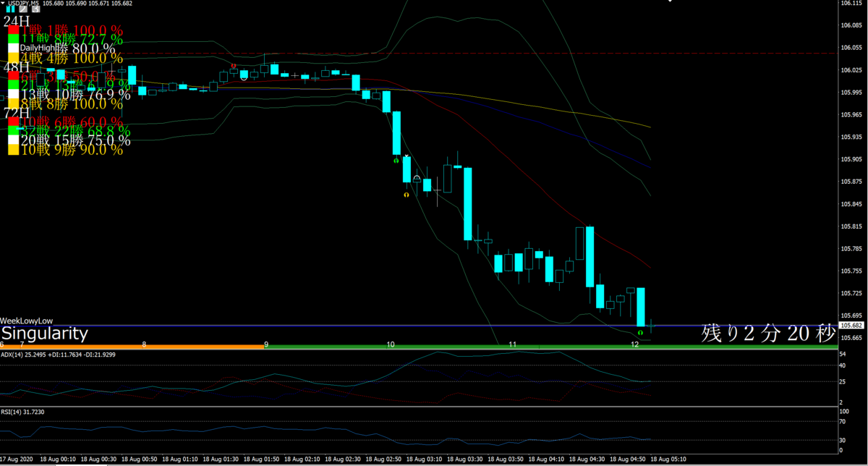Select the 72H heading label

click(x=17, y=112)
